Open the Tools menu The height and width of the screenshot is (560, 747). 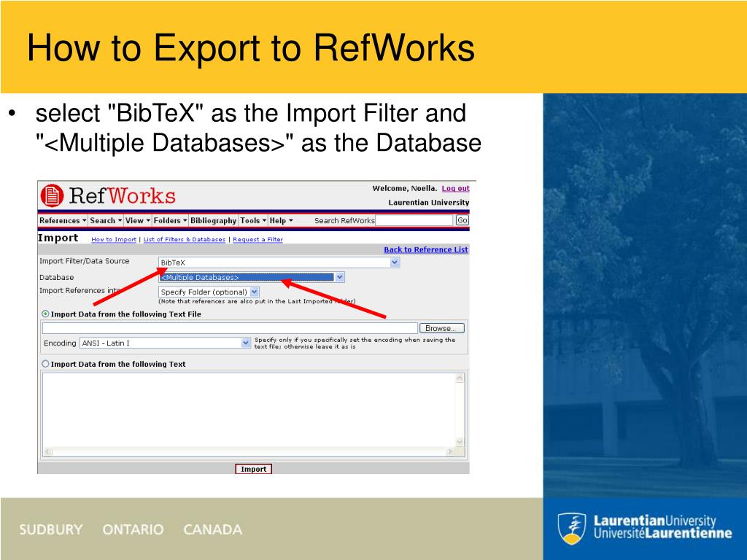click(x=253, y=220)
